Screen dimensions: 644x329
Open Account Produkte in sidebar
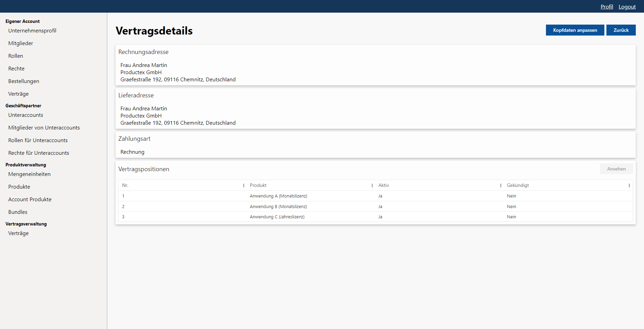[x=30, y=200]
